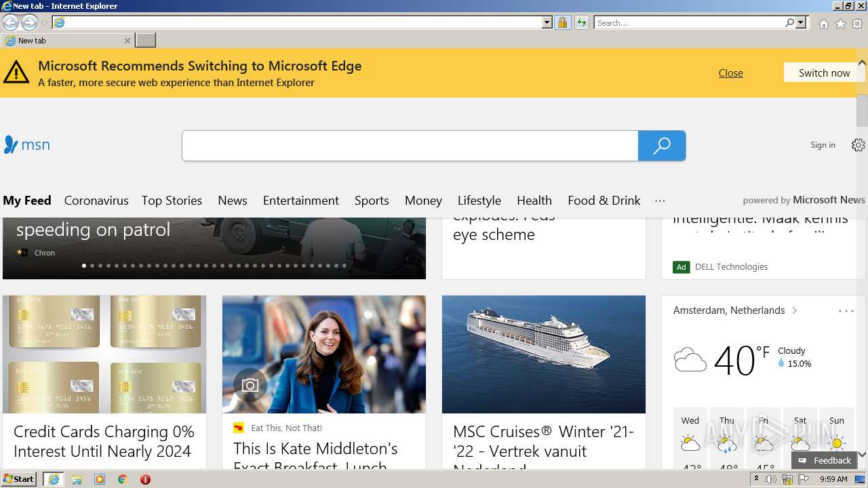Click the page scrollbar up arrow
Image resolution: width=868 pixels, height=488 pixels.
tap(862, 62)
